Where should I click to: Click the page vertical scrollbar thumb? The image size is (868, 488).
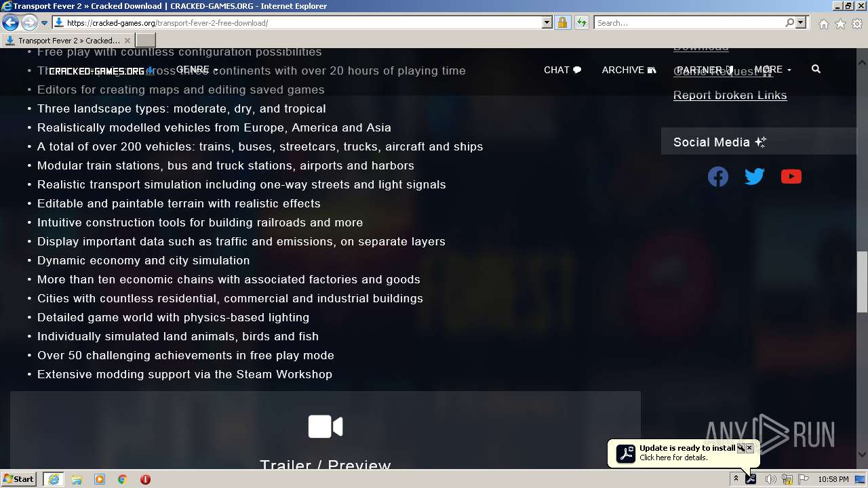pyautogui.click(x=862, y=281)
